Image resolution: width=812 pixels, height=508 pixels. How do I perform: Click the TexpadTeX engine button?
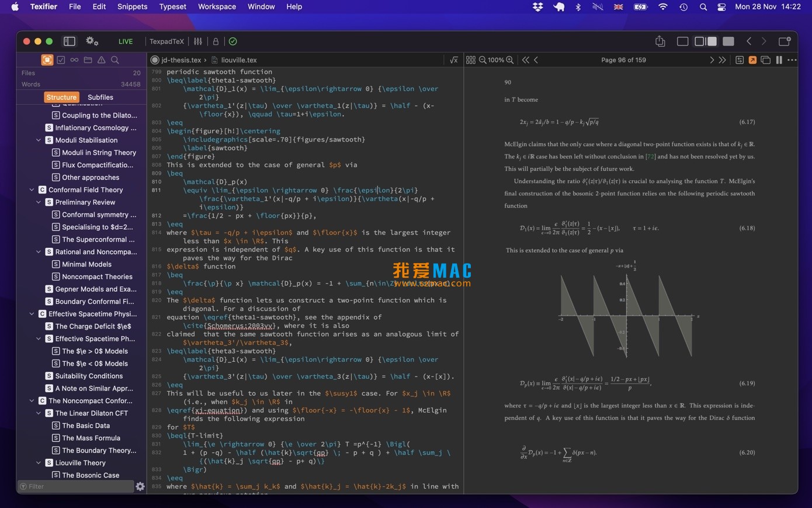(166, 42)
